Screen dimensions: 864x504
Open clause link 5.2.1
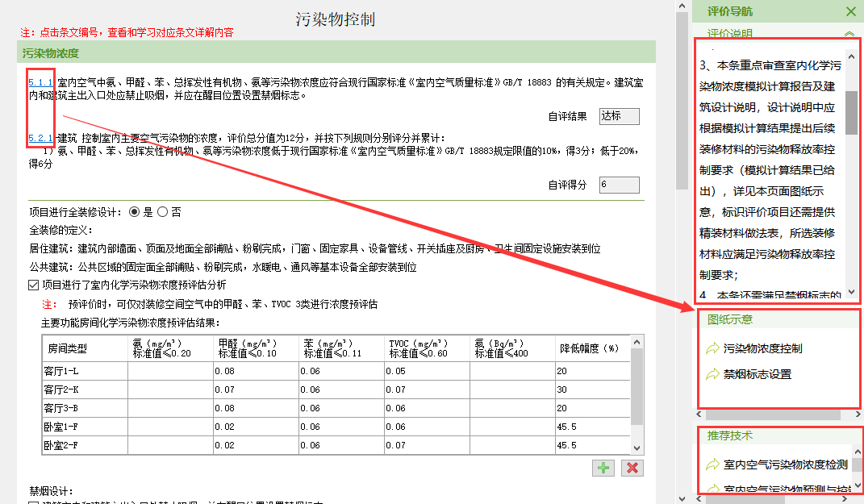40,139
